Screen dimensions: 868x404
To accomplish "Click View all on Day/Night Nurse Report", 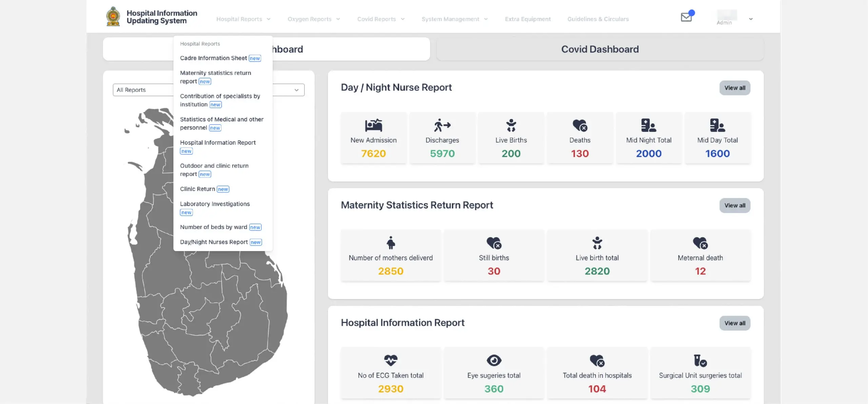I will click(735, 88).
